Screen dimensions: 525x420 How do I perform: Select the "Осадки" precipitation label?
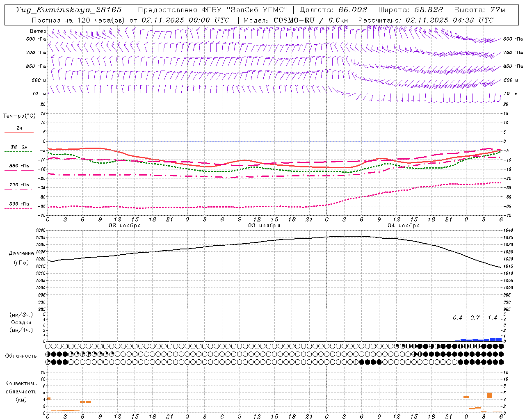21,323
